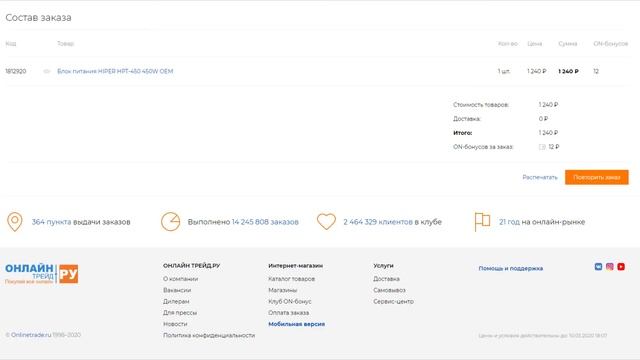Click the Интернет-магазин footer heading
The image size is (640, 360).
296,266
